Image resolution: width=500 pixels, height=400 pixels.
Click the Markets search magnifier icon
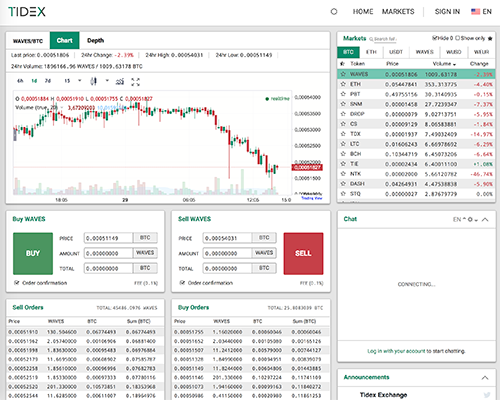point(371,39)
